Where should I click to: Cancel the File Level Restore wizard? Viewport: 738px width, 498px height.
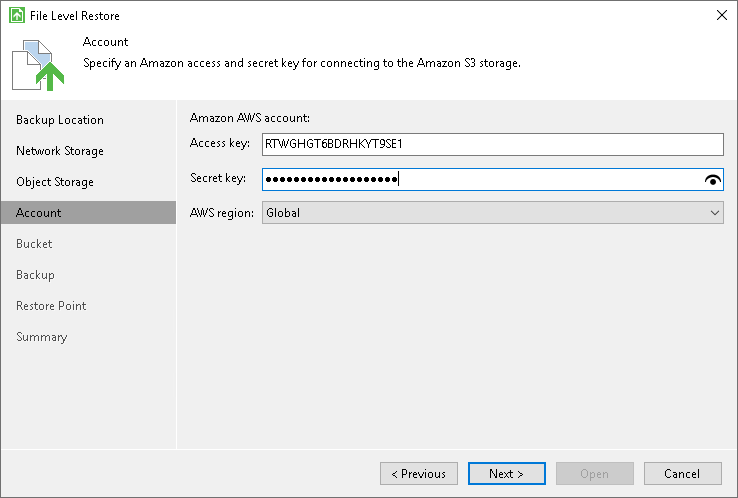tap(682, 474)
